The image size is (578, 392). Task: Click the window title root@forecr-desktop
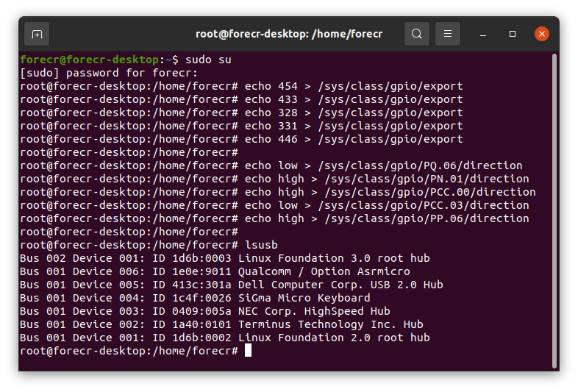tap(289, 34)
